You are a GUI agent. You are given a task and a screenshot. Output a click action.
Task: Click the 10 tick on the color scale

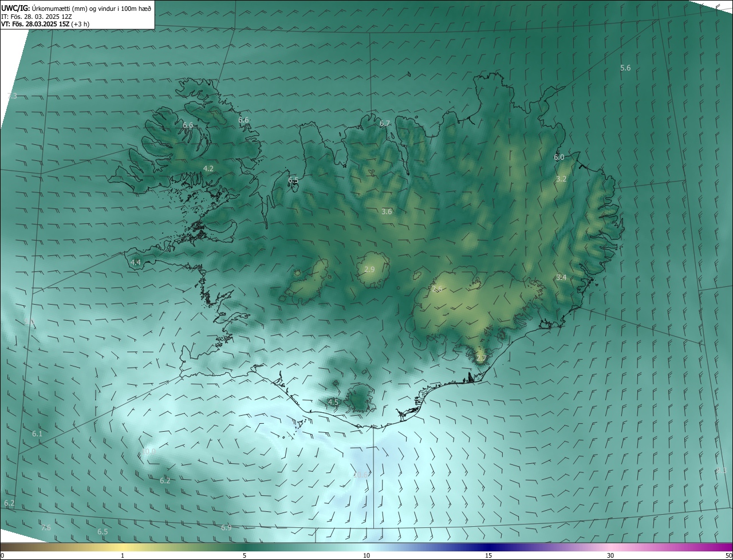[366, 555]
